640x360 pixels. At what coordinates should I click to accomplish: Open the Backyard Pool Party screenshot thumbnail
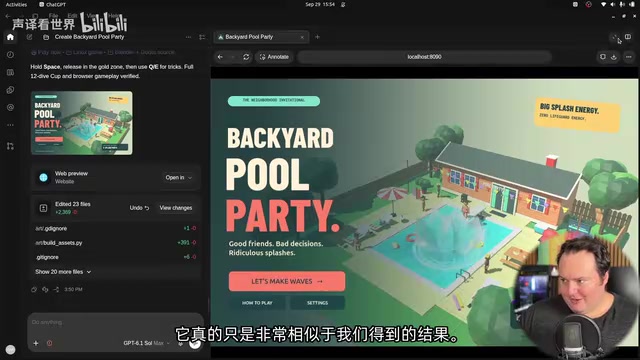(x=82, y=123)
